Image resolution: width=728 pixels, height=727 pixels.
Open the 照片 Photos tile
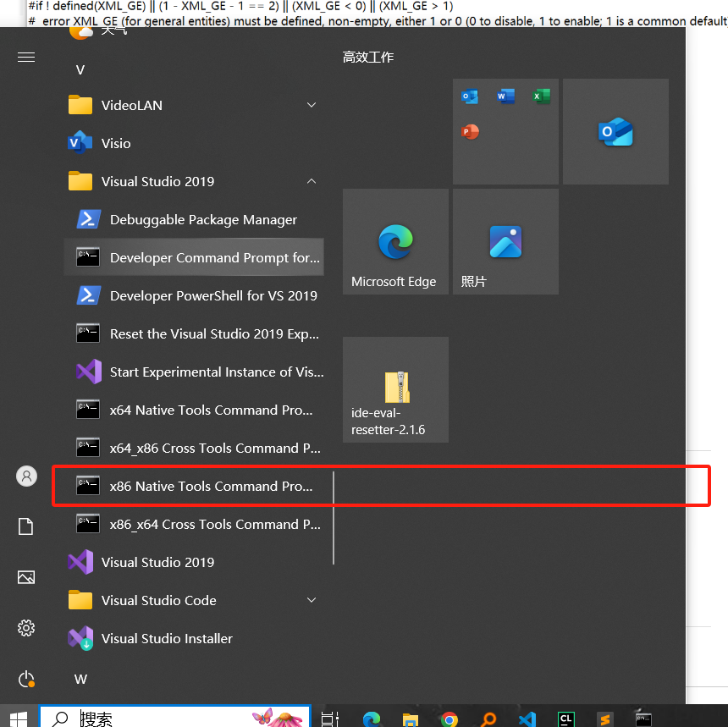click(x=505, y=241)
